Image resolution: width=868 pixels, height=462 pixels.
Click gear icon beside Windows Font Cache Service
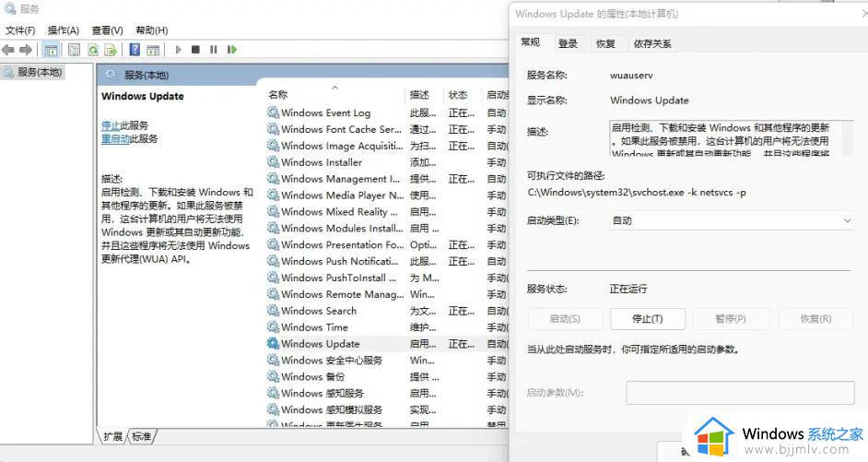point(273,129)
